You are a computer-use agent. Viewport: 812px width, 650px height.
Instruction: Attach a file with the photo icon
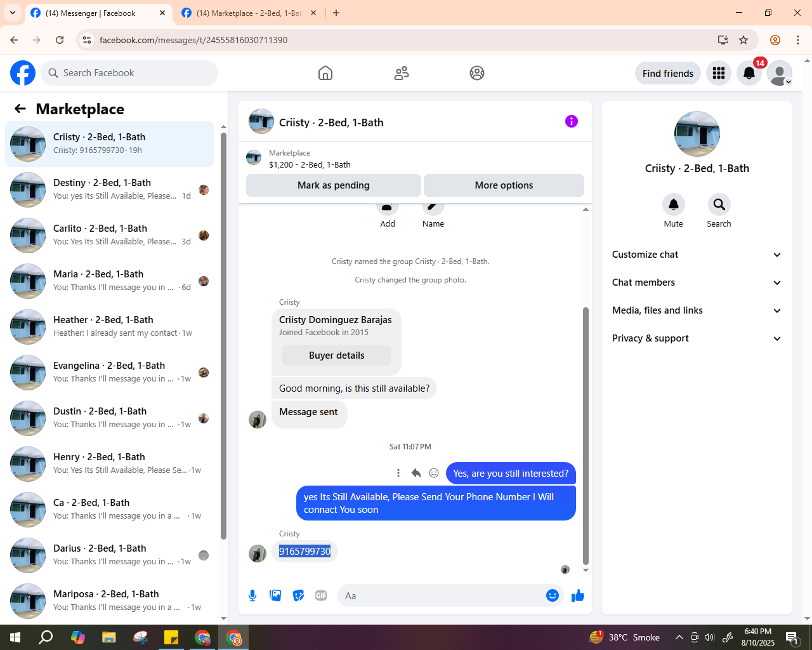(275, 595)
